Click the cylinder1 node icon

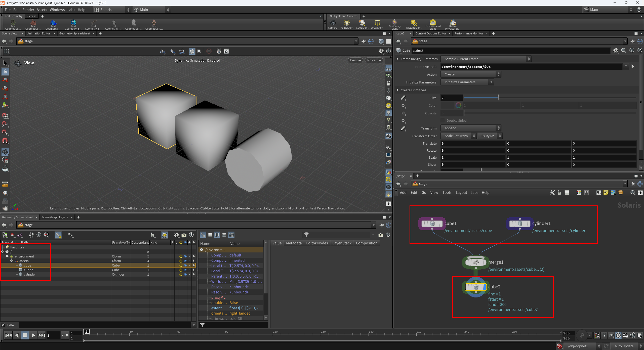520,224
